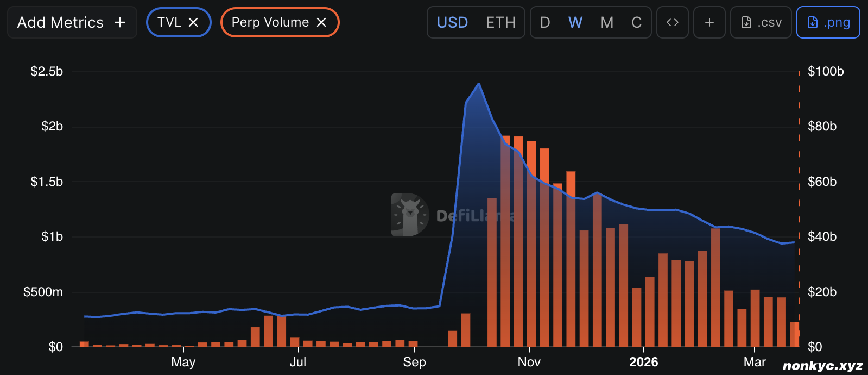Image resolution: width=868 pixels, height=375 pixels.
Task: Open the Add Metrics menu
Action: [x=72, y=22]
